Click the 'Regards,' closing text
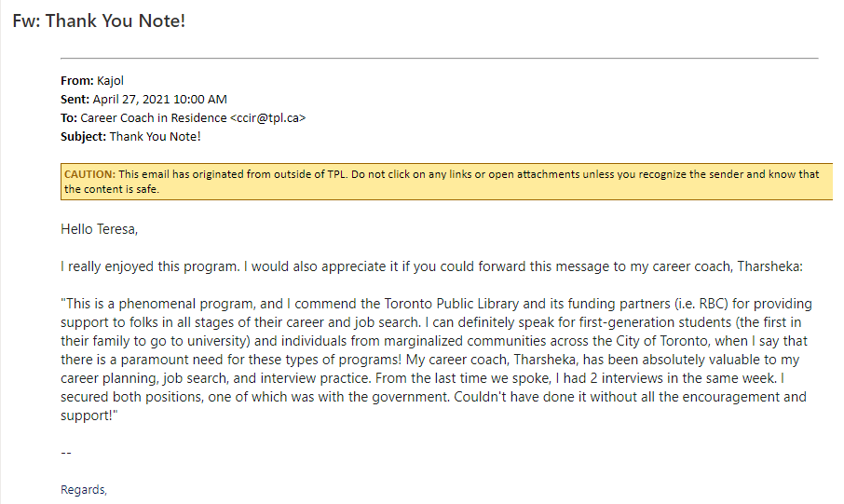 pos(84,490)
